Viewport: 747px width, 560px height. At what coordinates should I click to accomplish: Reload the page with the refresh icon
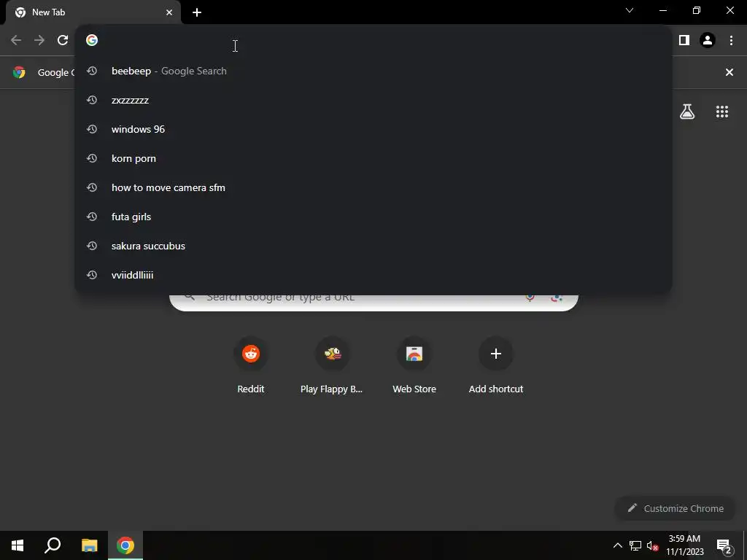pos(63,40)
